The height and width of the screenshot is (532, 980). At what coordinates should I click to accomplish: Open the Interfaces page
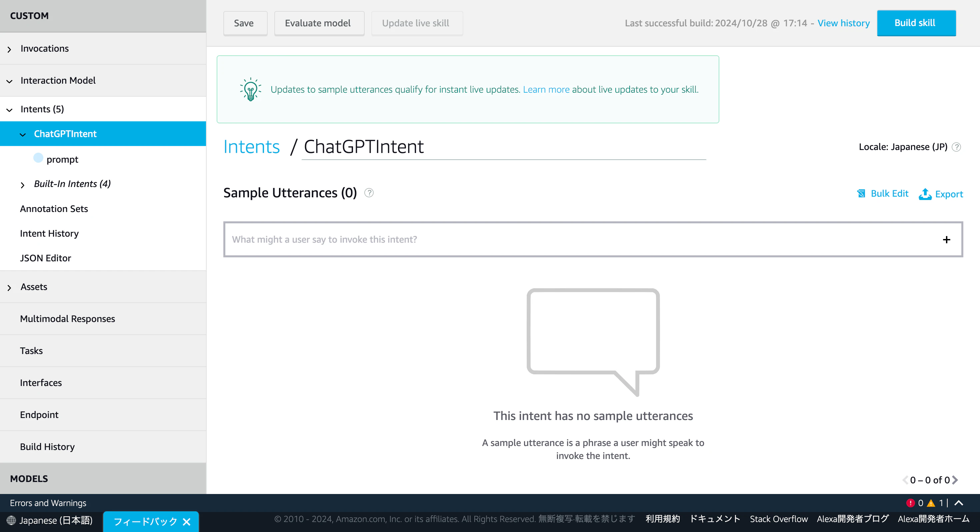[x=41, y=383]
